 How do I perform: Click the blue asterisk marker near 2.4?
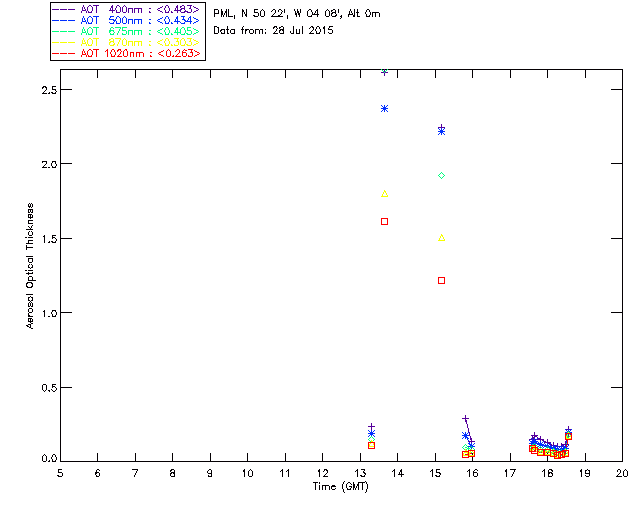point(384,109)
